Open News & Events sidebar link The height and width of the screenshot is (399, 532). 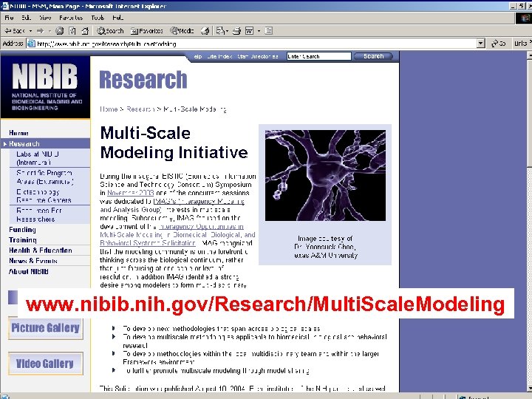[x=33, y=261]
